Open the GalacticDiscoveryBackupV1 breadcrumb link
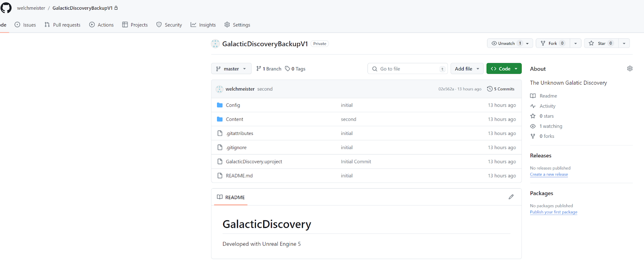 pyautogui.click(x=83, y=8)
